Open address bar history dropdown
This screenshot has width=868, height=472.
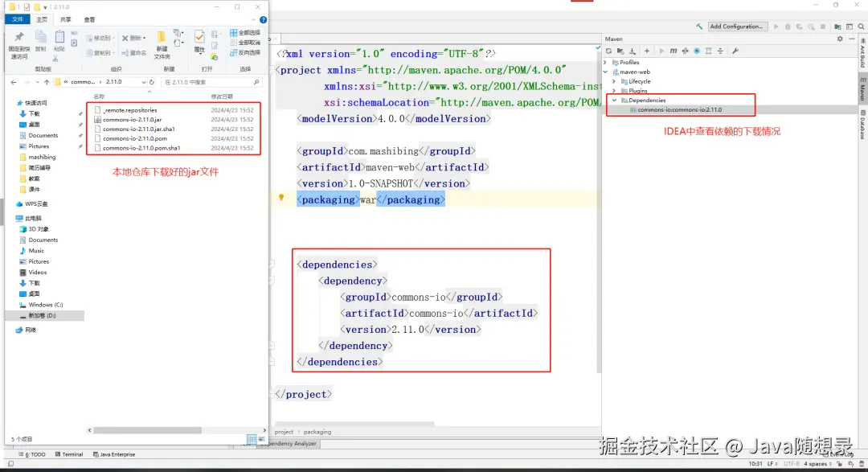(x=144, y=82)
